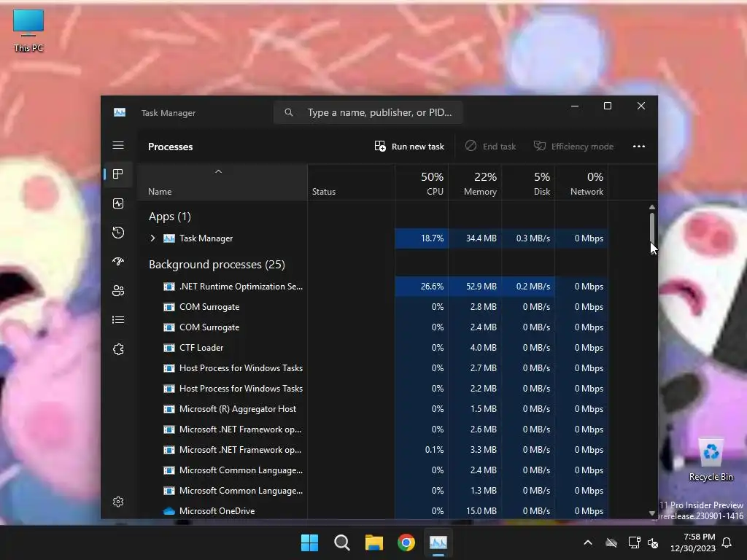The image size is (747, 560).
Task: Open taskbar Search icon
Action: pyautogui.click(x=342, y=542)
